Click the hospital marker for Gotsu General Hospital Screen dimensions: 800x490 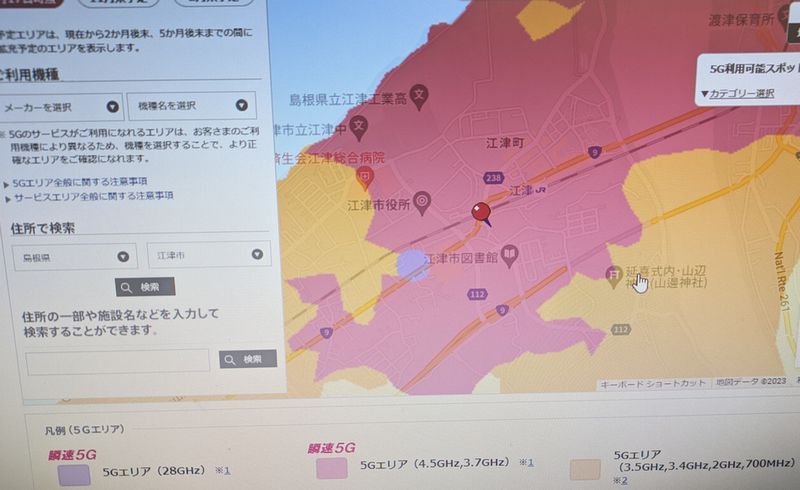click(365, 178)
